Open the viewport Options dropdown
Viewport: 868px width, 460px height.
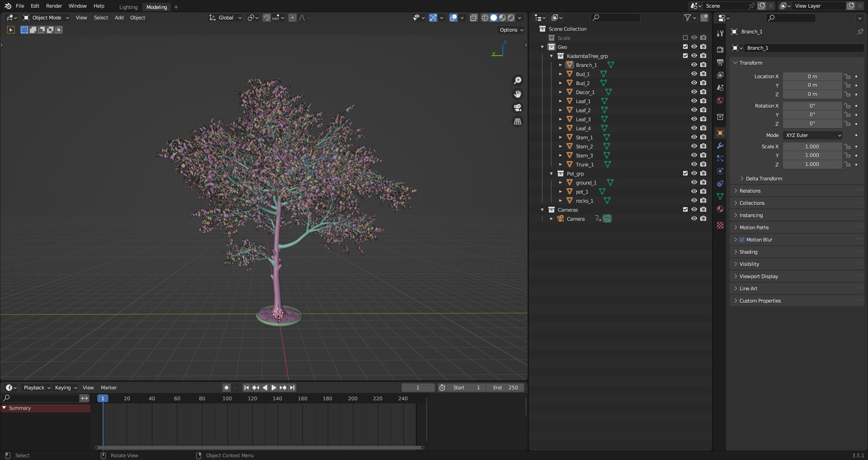point(511,30)
